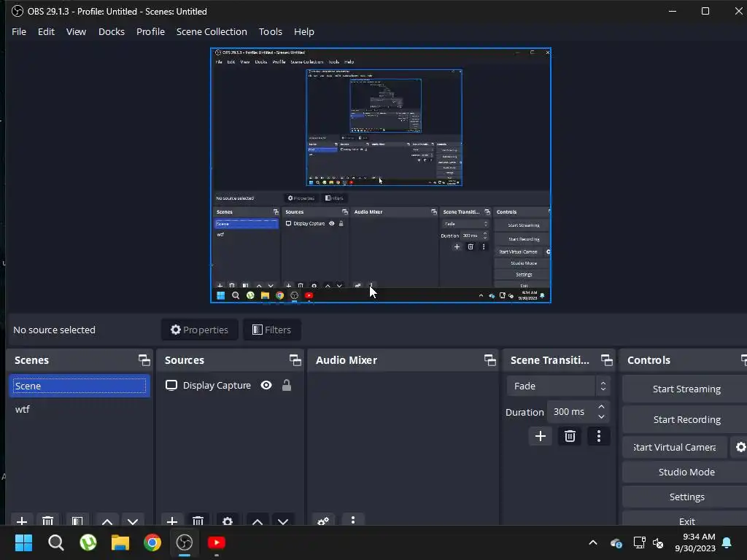This screenshot has width=747, height=560.
Task: Select the 'Scene' scene item
Action: [80, 386]
